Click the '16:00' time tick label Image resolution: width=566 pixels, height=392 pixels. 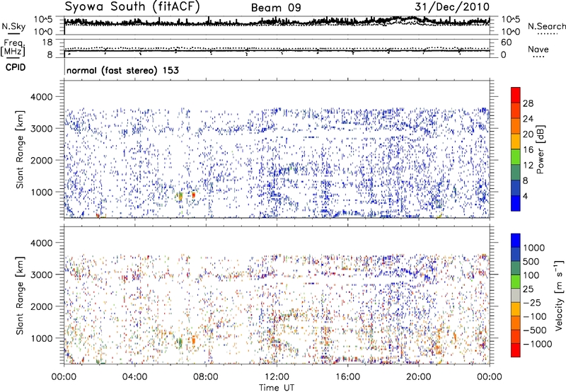click(x=347, y=377)
